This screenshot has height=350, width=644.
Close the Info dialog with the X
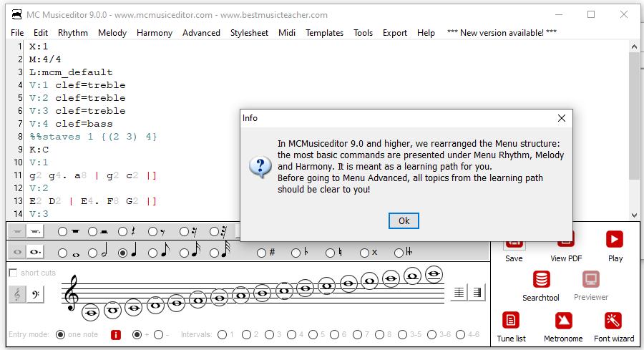[562, 118]
